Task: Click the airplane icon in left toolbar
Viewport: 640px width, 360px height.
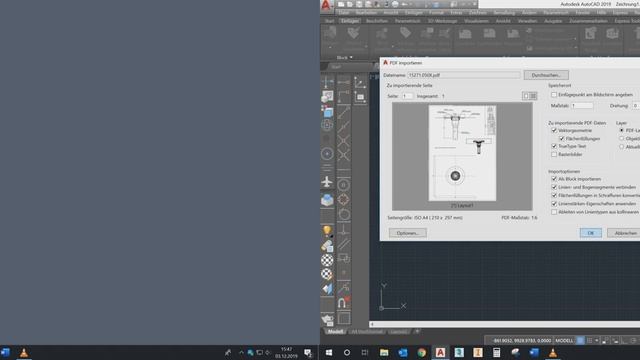Action: [x=327, y=182]
